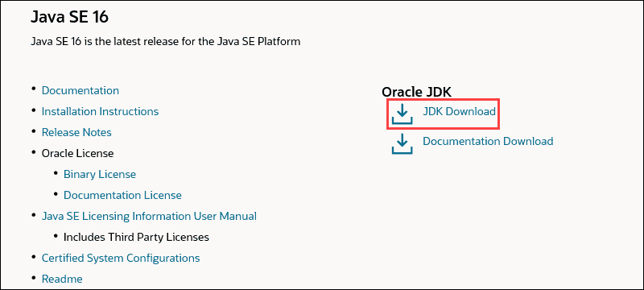View the Release Notes
Viewport: 644px width, 290px height.
coord(76,132)
